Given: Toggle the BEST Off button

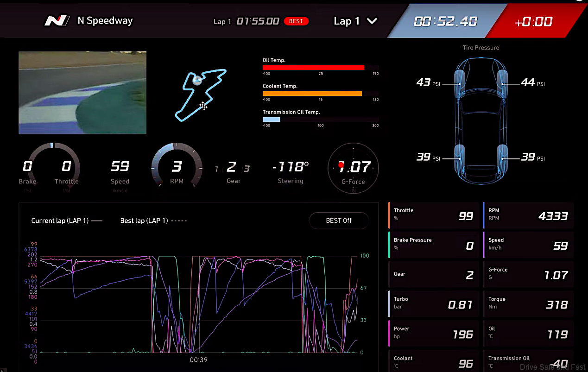Looking at the screenshot, I should [339, 221].
